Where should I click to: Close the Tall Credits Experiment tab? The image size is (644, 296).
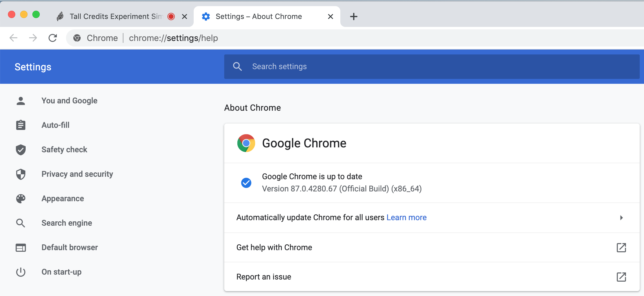[x=185, y=17]
